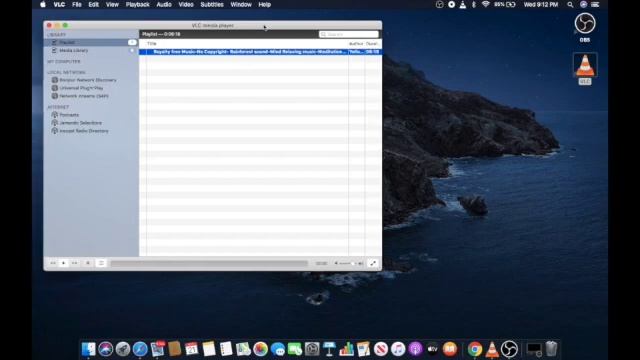This screenshot has width=640, height=360.
Task: Open the Window menu
Action: point(241,4)
